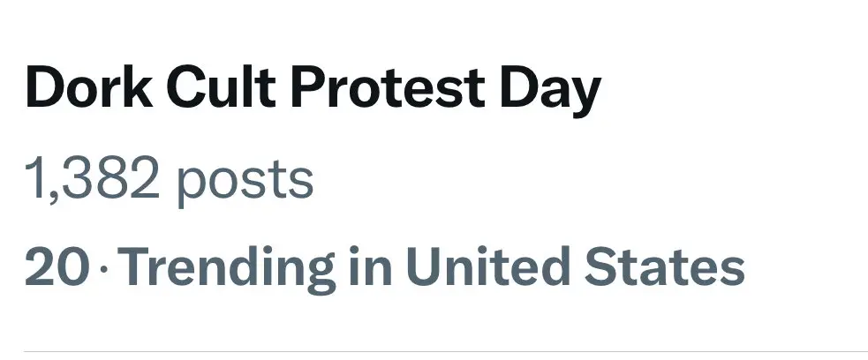
Task: Click the 1,382 posts count
Action: (x=169, y=179)
